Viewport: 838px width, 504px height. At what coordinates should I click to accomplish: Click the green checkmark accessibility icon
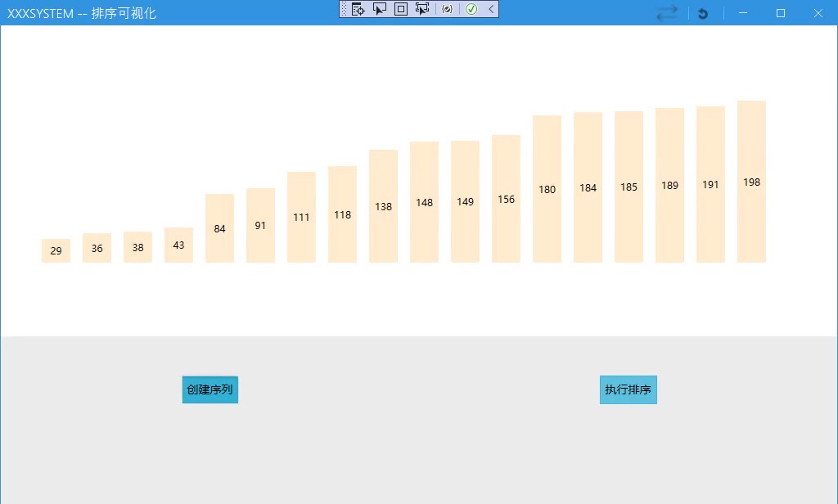[471, 9]
